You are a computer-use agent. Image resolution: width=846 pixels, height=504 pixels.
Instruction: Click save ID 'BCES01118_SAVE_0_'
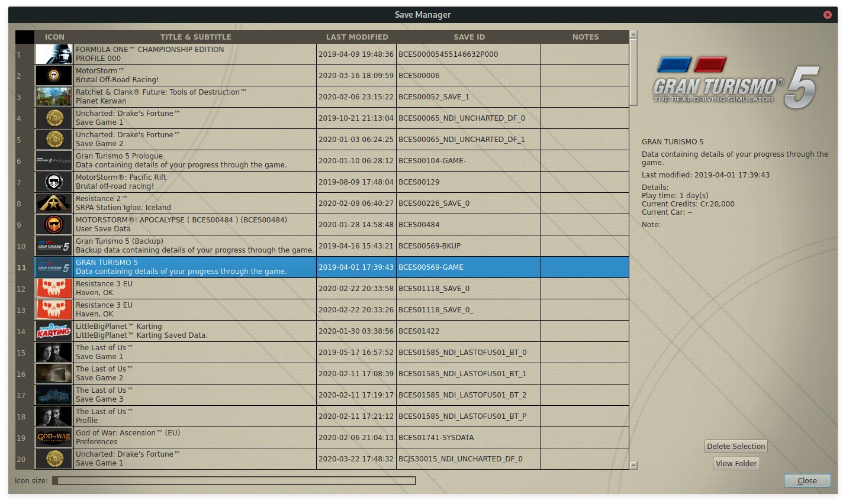click(x=468, y=310)
